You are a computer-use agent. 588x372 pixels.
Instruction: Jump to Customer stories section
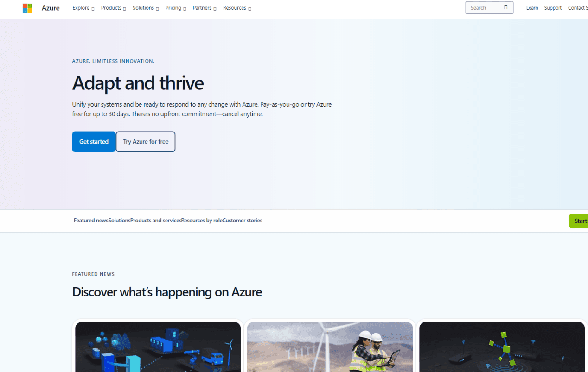242,221
